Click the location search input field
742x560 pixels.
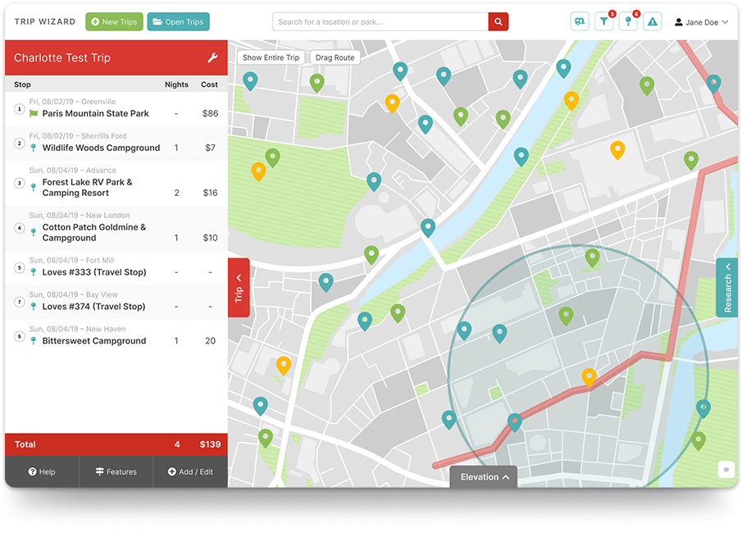pyautogui.click(x=380, y=22)
